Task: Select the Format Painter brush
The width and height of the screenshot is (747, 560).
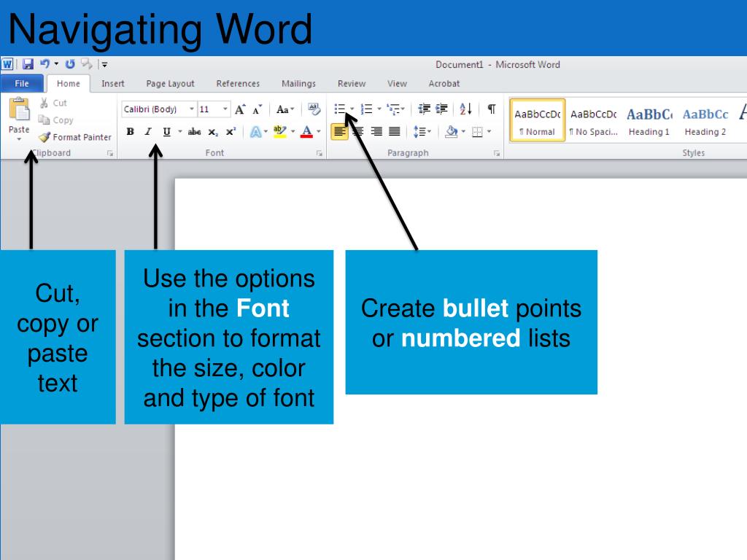Action: (x=44, y=137)
